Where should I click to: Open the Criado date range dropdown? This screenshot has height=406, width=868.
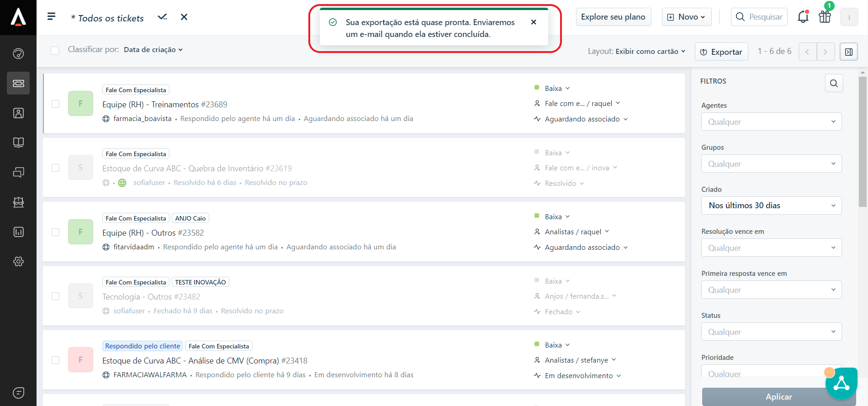(x=771, y=206)
